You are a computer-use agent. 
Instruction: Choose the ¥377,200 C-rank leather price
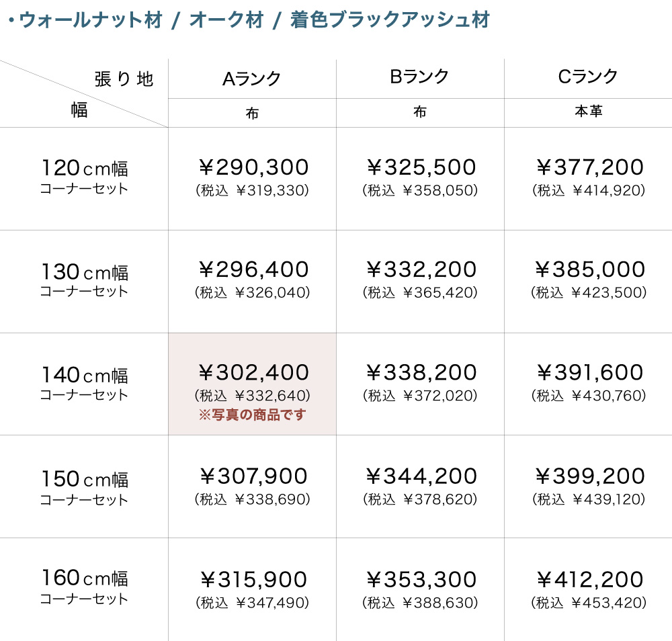[x=590, y=167]
